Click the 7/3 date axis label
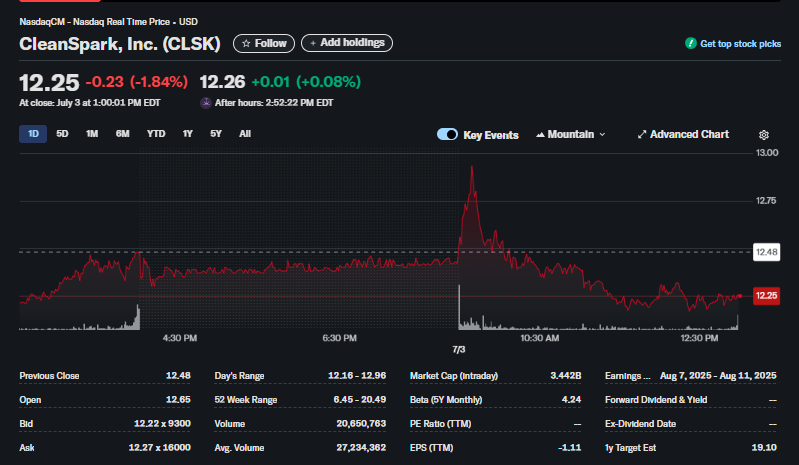The width and height of the screenshot is (799, 465). 459,350
